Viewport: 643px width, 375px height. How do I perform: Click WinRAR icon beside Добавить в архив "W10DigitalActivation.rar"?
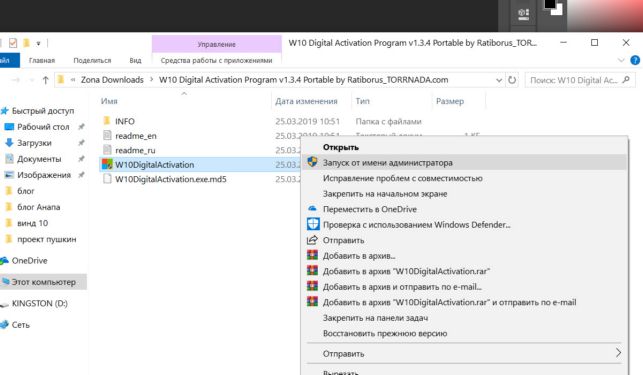pos(312,271)
